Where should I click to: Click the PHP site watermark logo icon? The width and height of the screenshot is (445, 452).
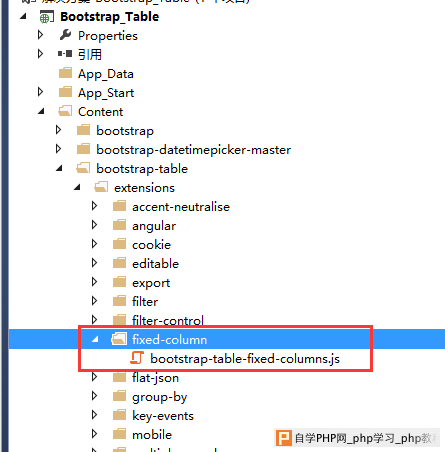(284, 438)
